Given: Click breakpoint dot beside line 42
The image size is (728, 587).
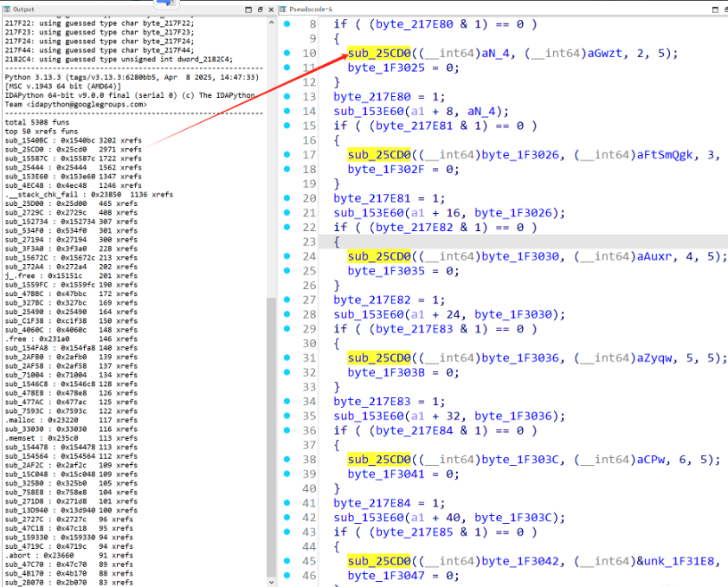Looking at the screenshot, I should coord(287,518).
